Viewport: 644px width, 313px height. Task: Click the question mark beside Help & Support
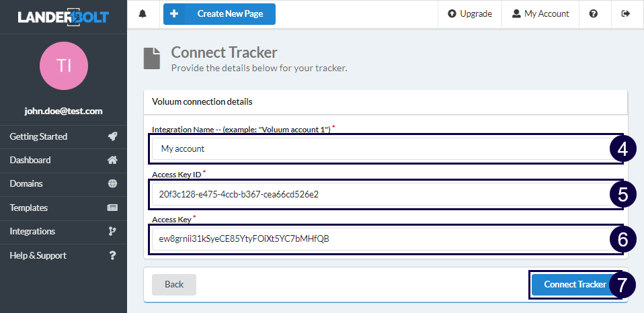(112, 255)
